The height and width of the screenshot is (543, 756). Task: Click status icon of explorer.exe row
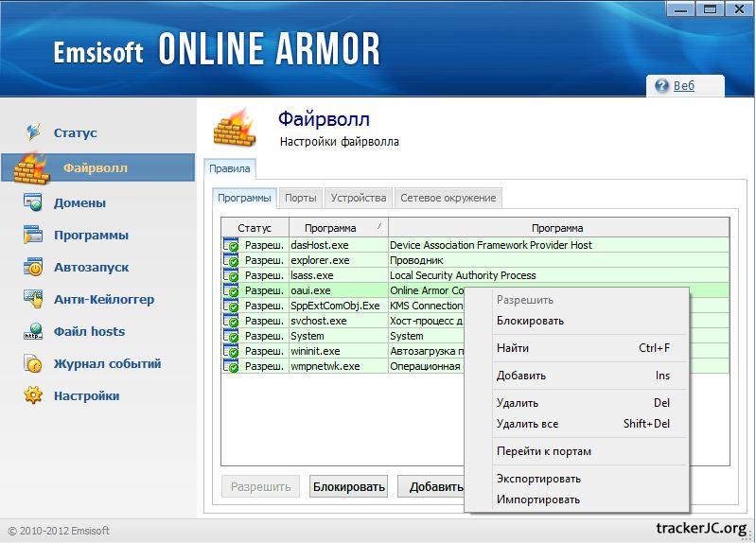tap(231, 260)
